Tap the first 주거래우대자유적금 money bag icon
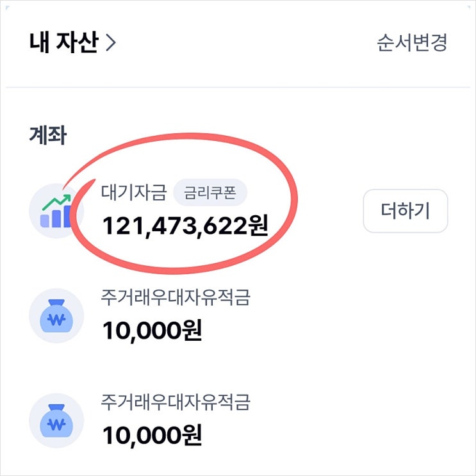 (57, 315)
